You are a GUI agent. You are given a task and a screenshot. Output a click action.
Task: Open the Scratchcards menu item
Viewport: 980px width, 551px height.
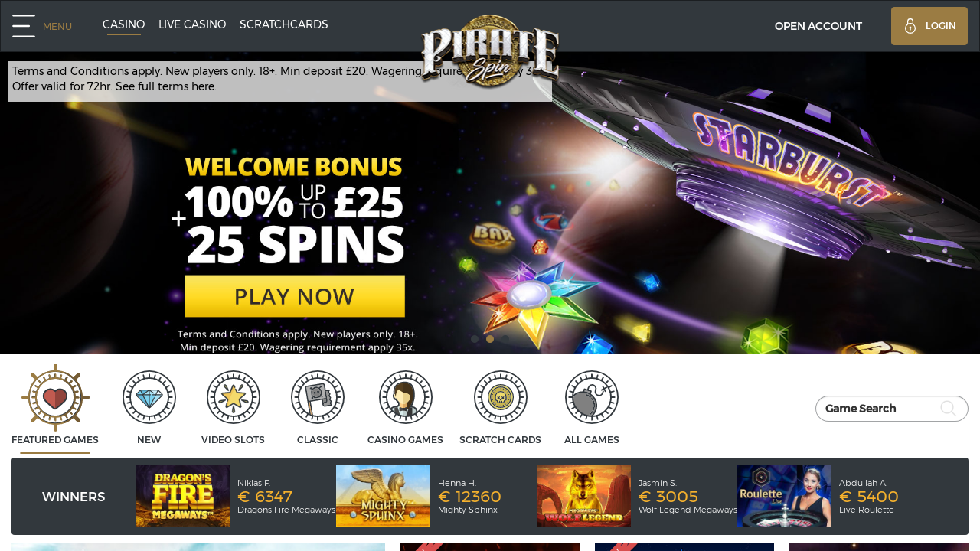coord(284,24)
